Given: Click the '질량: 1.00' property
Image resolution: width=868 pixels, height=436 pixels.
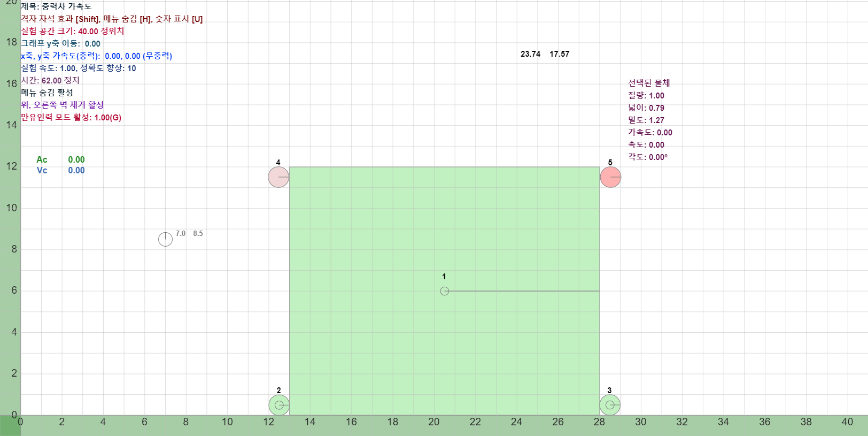Looking at the screenshot, I should 646,95.
